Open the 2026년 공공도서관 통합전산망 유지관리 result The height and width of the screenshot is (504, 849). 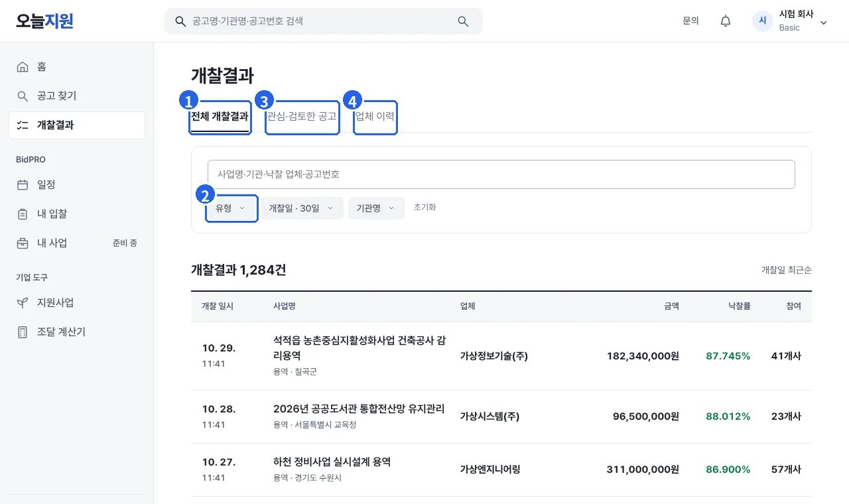(x=359, y=409)
